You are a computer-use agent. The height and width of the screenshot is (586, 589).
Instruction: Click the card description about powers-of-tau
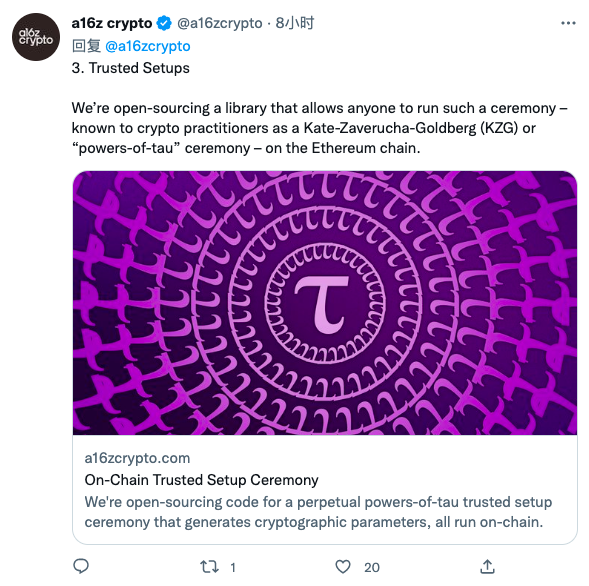(318, 512)
